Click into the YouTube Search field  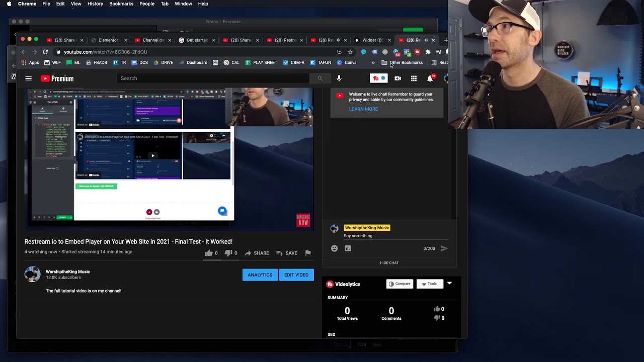point(214,78)
